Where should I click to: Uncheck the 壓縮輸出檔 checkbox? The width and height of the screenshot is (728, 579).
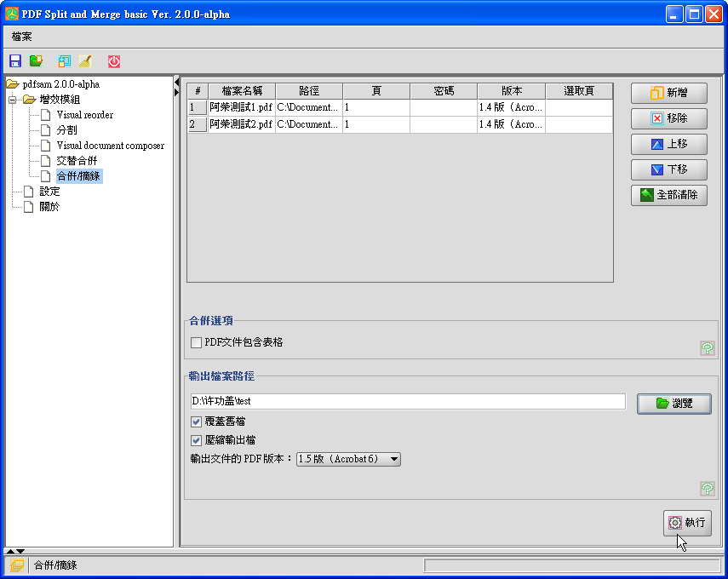pos(196,440)
